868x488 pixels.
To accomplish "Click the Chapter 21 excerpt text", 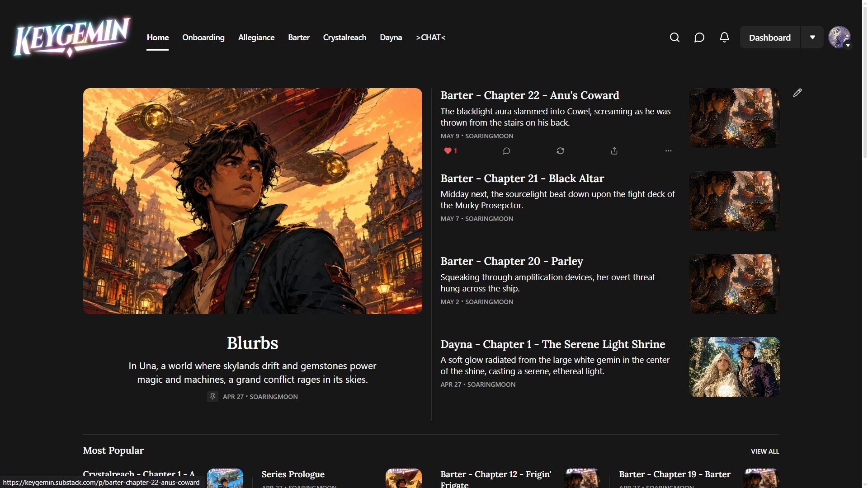I will [558, 200].
